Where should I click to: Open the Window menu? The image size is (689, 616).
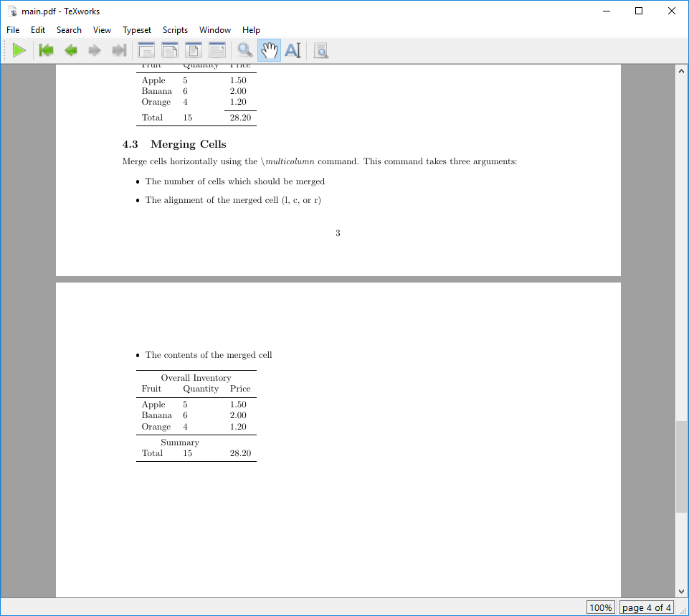point(214,30)
